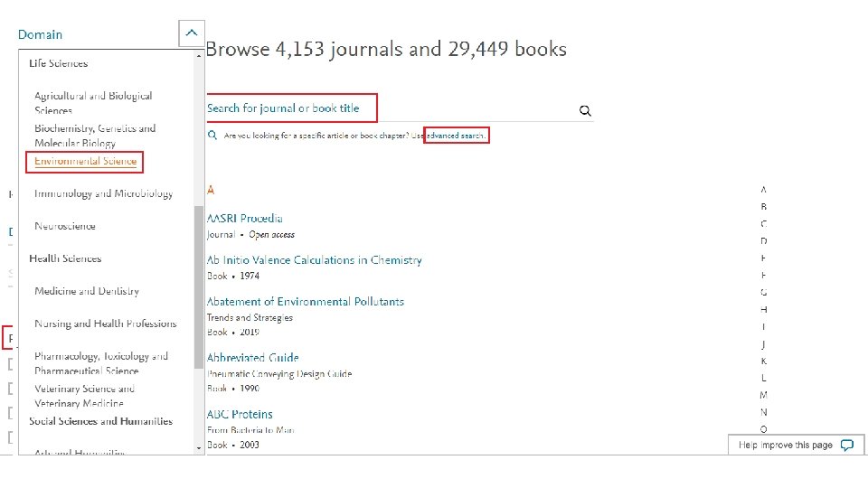Select Medicine and Dentistry domain option

point(87,291)
